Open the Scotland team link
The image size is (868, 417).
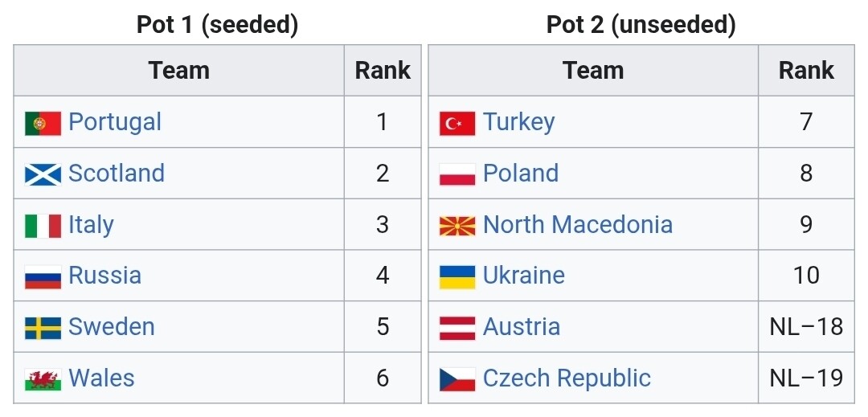point(117,174)
